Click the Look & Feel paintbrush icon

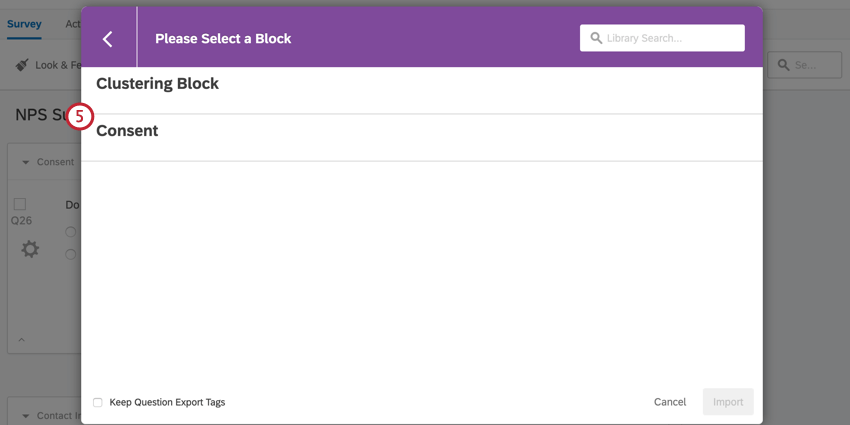(22, 65)
